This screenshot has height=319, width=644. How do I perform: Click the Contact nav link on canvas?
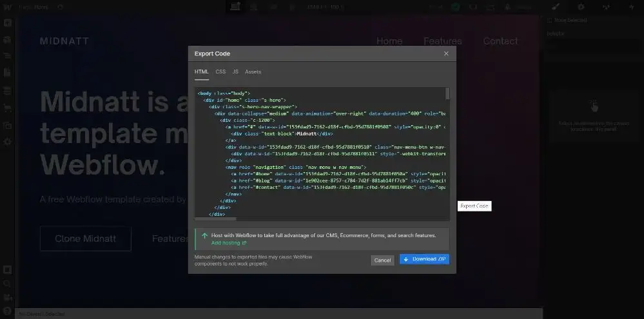point(500,41)
